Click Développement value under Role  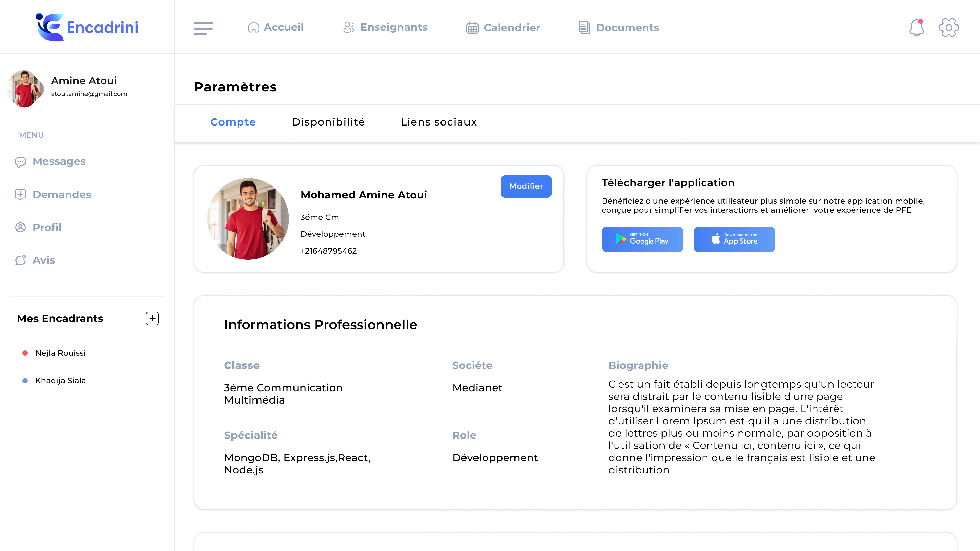(x=495, y=458)
